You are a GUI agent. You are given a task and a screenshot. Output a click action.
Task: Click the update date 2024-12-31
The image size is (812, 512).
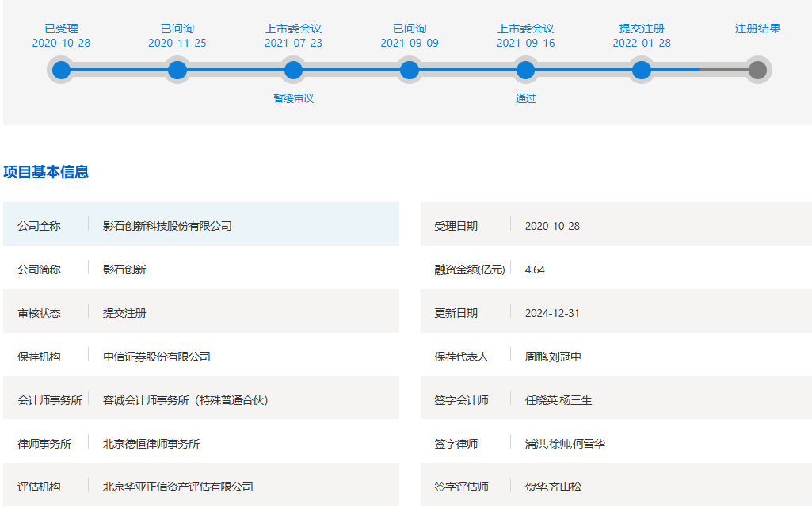(x=552, y=313)
